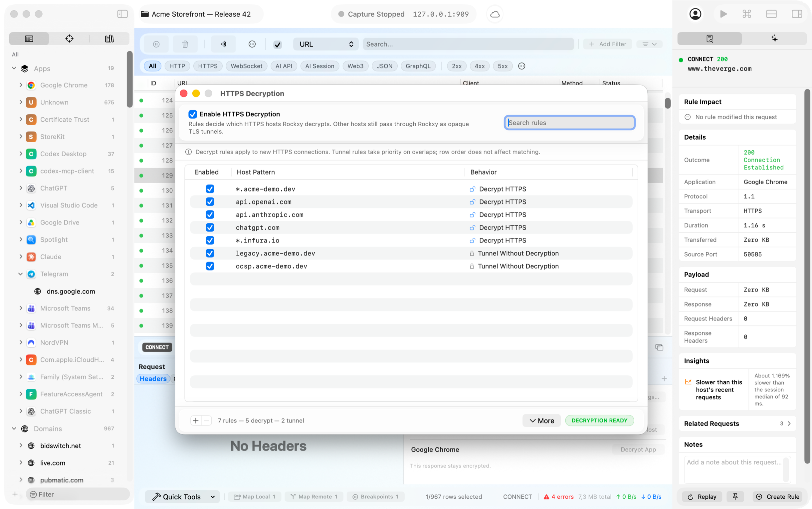812x509 pixels.
Task: Click the plus add-rule button in dialog
Action: (x=196, y=420)
